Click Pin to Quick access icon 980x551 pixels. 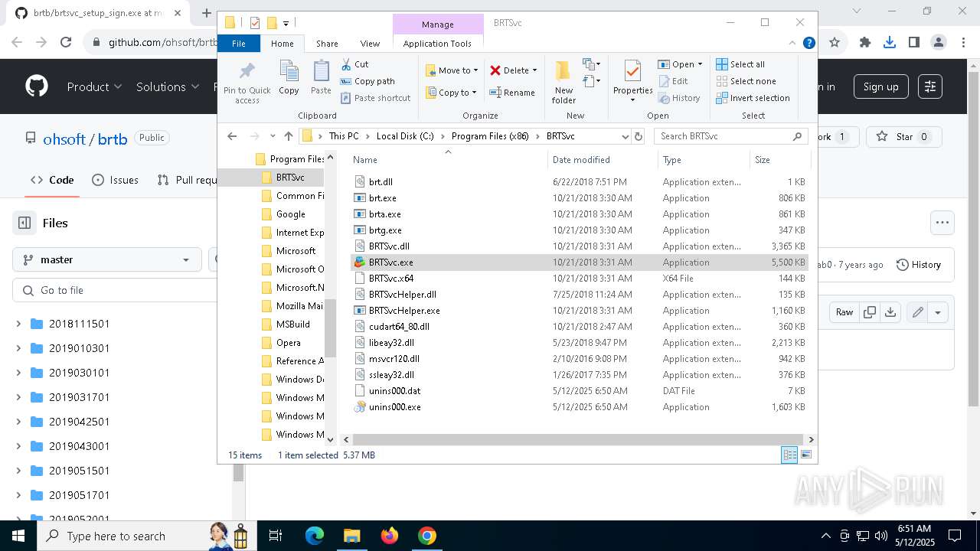tap(247, 71)
